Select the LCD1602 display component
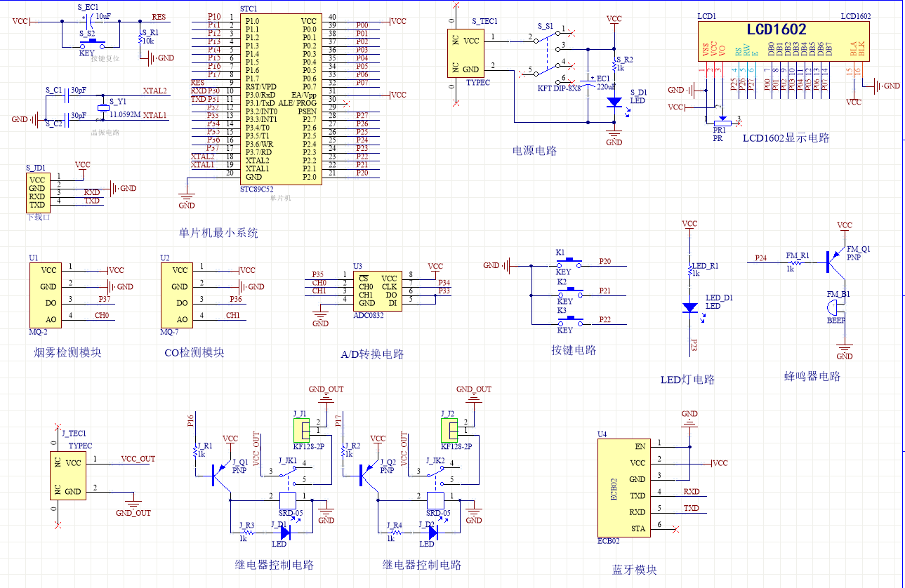This screenshot has width=905, height=588. pos(780,41)
